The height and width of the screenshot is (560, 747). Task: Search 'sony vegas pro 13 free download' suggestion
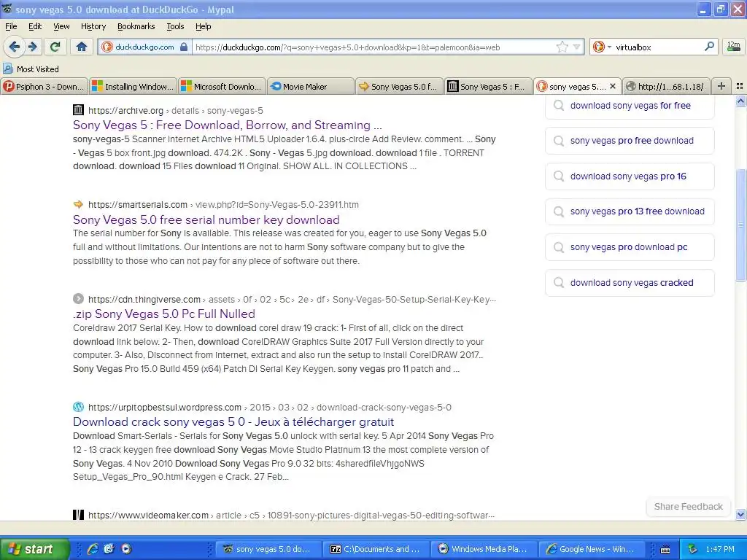(630, 211)
